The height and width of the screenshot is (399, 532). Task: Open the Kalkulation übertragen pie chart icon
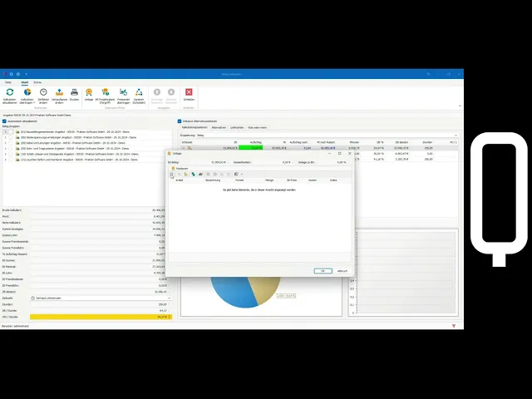[x=27, y=92]
